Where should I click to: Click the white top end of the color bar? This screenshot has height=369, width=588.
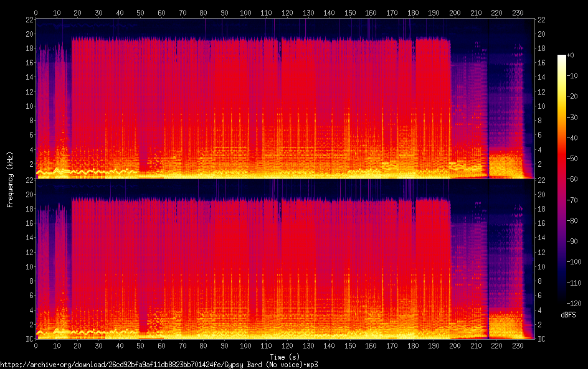tap(562, 57)
